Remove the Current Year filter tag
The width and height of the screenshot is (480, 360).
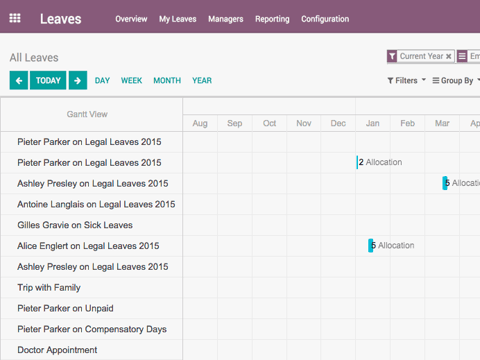[449, 56]
